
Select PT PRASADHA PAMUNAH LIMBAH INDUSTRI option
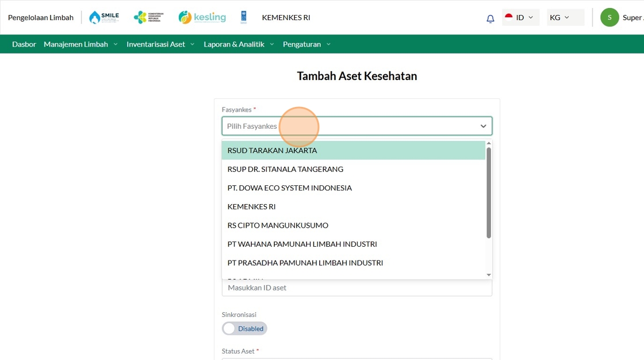(x=353, y=263)
